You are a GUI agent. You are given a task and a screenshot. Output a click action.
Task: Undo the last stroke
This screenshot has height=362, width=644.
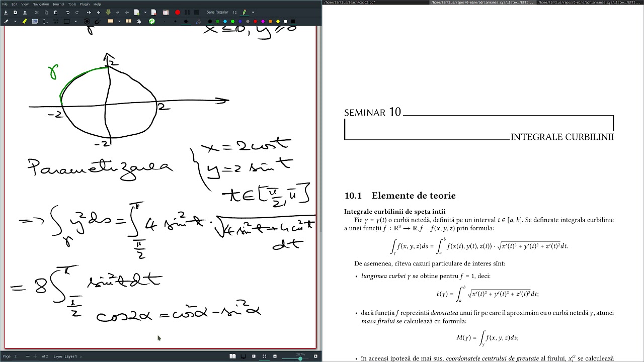(68, 12)
